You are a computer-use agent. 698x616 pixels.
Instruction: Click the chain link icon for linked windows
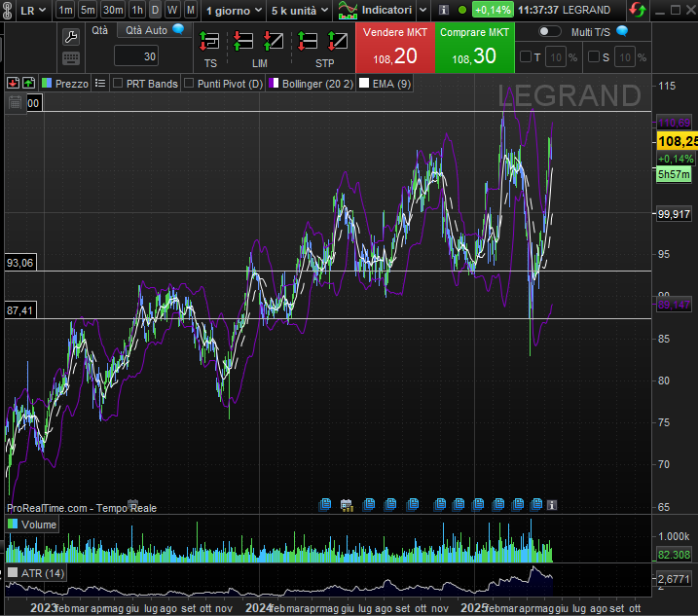tap(7, 10)
